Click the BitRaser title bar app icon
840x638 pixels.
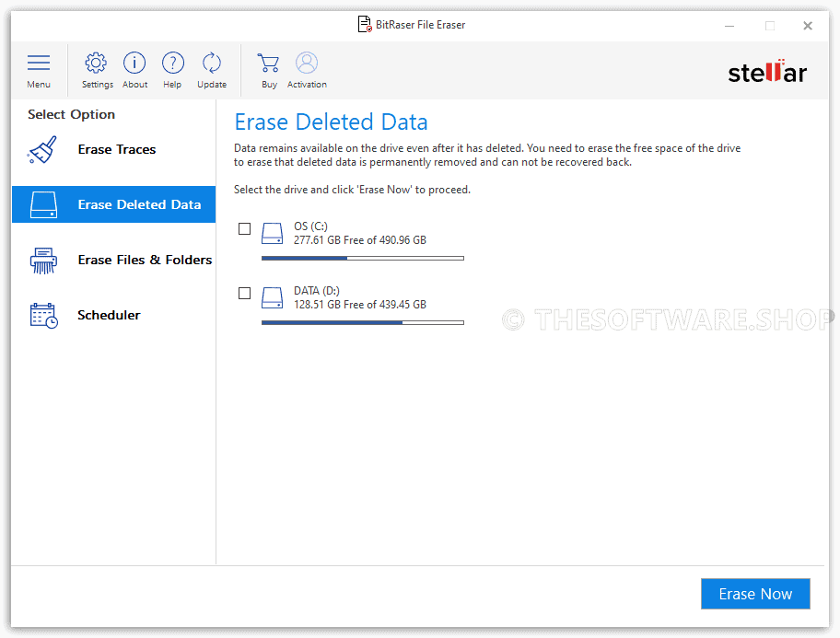pyautogui.click(x=365, y=25)
